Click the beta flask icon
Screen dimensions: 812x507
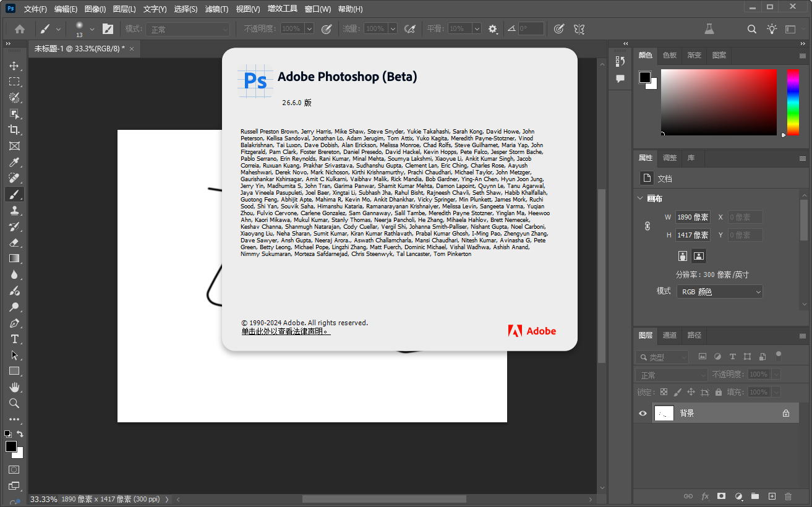[x=709, y=28]
